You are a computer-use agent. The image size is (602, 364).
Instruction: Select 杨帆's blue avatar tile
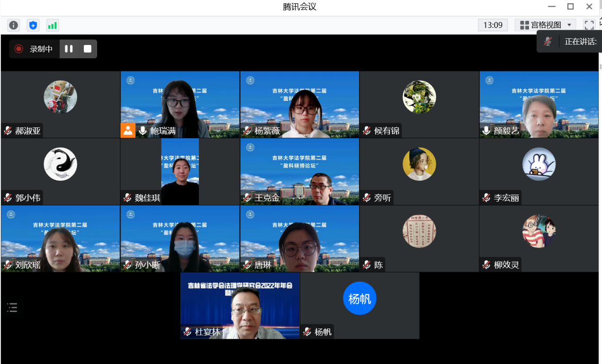359,299
